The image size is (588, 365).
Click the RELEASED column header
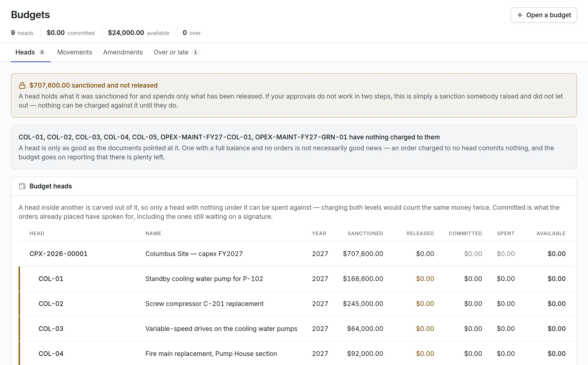pyautogui.click(x=420, y=233)
